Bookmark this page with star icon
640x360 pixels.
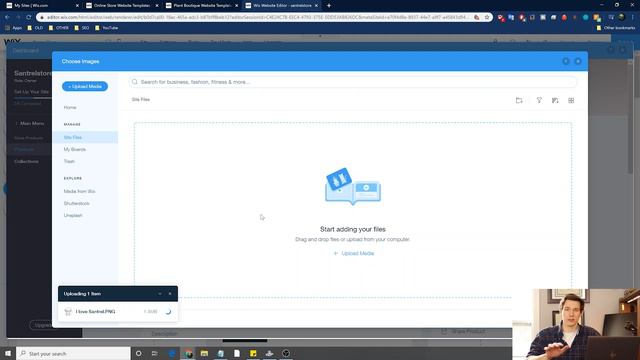pyautogui.click(x=487, y=17)
